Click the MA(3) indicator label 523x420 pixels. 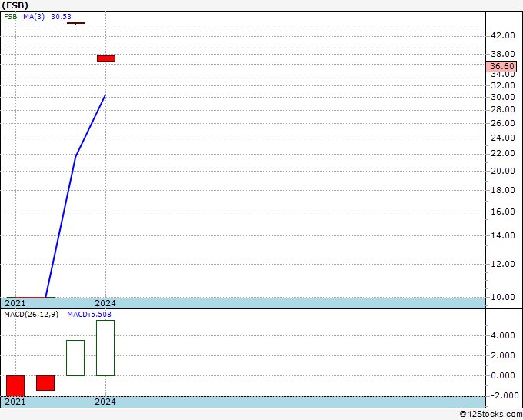point(34,17)
